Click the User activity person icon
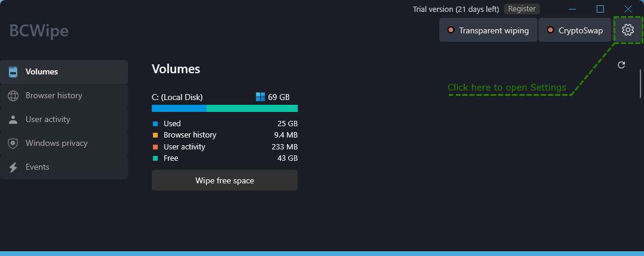The image size is (644, 256). tap(13, 120)
